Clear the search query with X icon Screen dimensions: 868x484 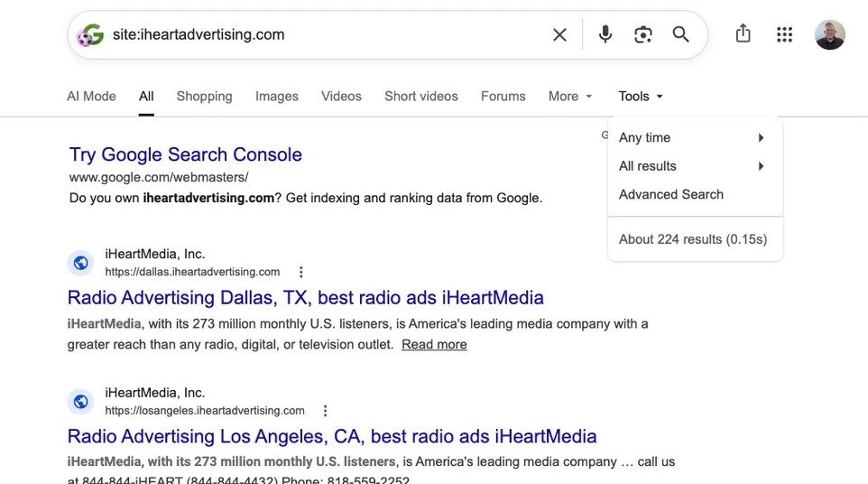559,35
